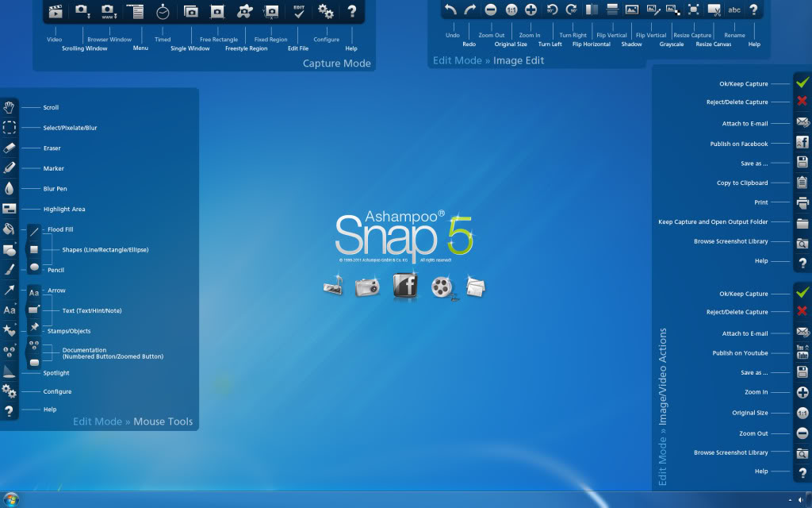Click the Timed capture stopwatch icon

click(163, 11)
